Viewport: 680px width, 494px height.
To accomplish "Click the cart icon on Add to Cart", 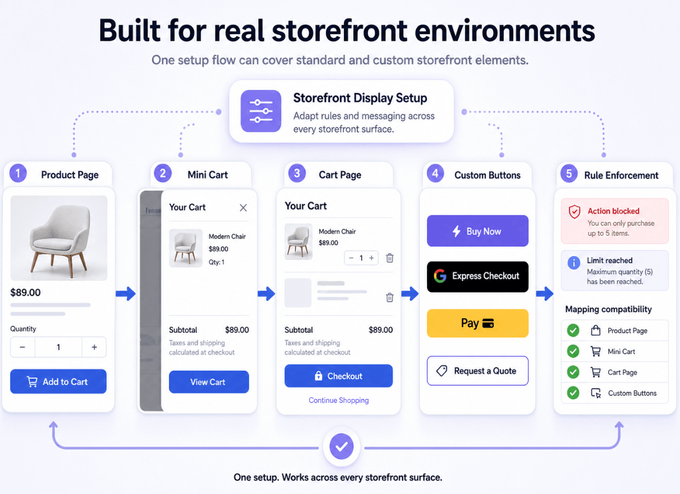I will pyautogui.click(x=32, y=382).
